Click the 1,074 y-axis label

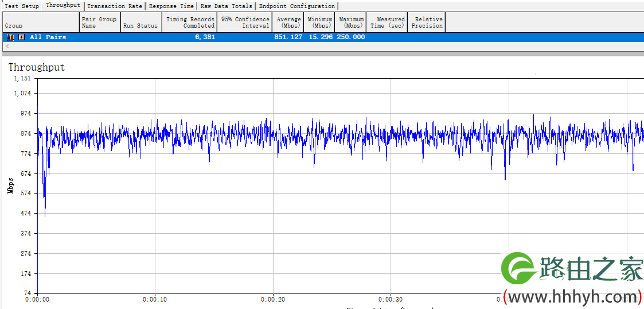[22, 94]
